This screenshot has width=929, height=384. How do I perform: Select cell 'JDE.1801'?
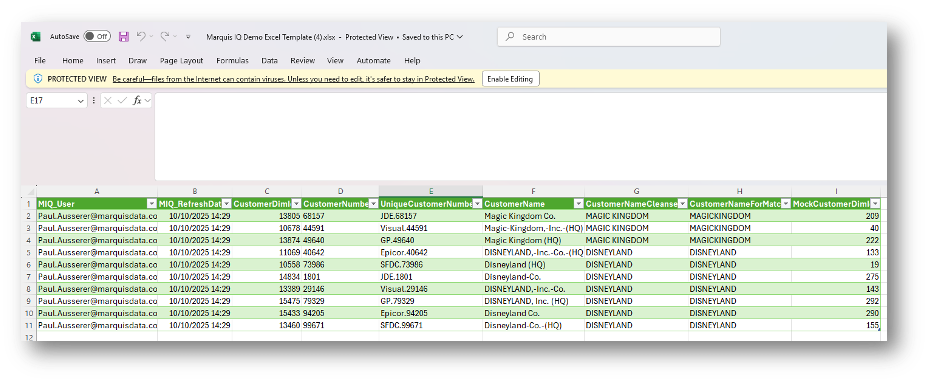(x=431, y=277)
